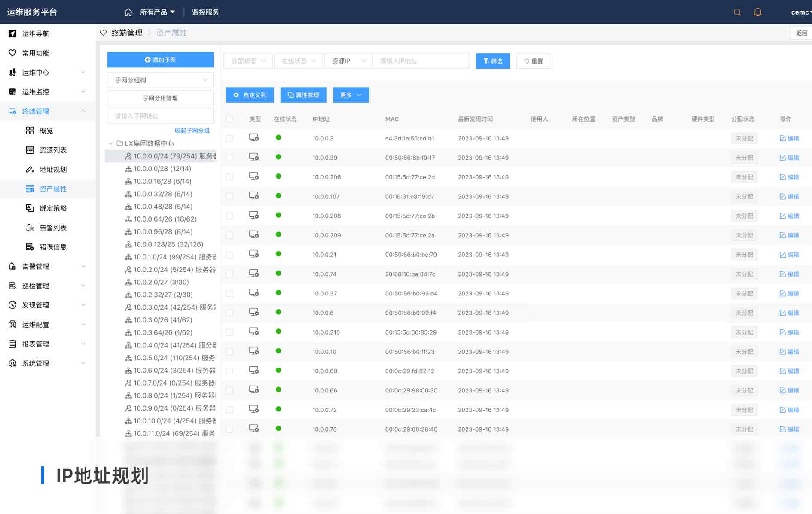Click the 收起子网分组 link

tap(192, 131)
